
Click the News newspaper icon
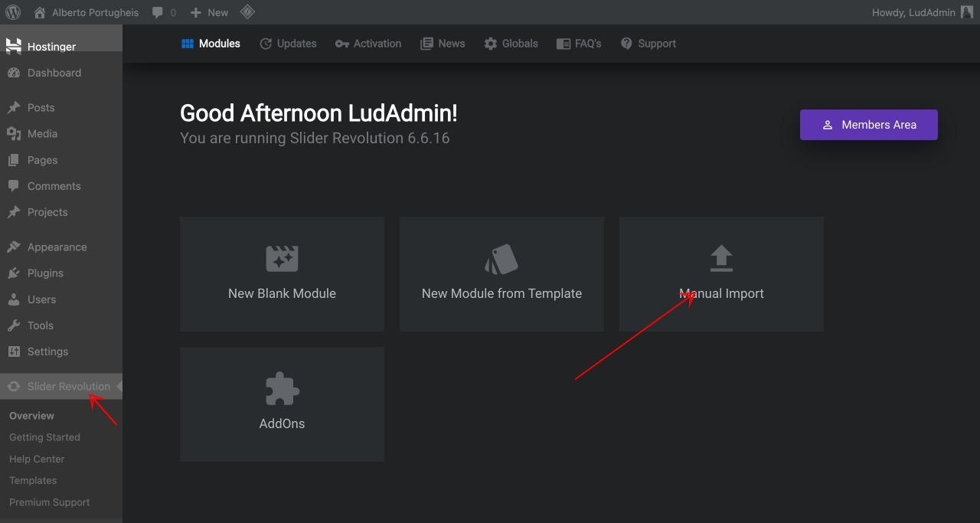[x=426, y=44]
